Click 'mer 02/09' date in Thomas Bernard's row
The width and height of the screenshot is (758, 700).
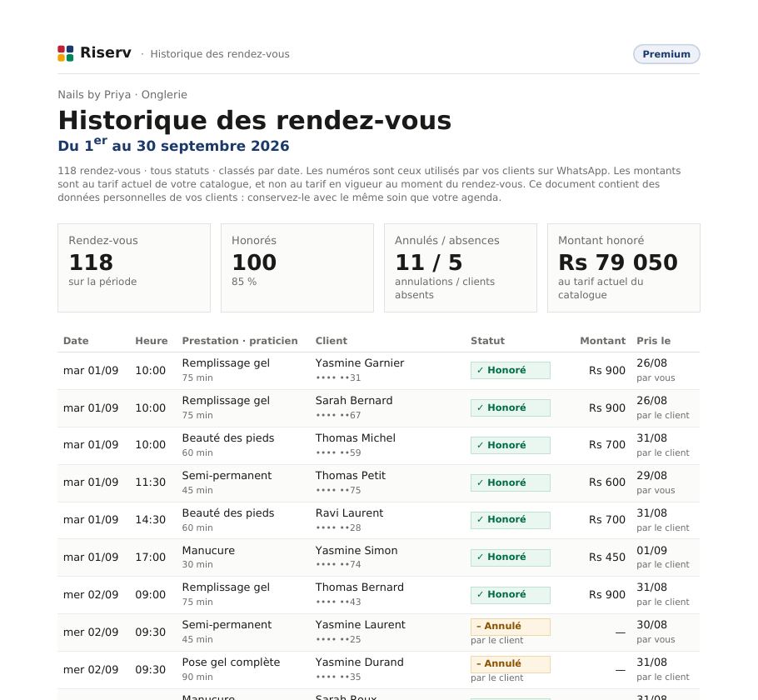(x=91, y=594)
